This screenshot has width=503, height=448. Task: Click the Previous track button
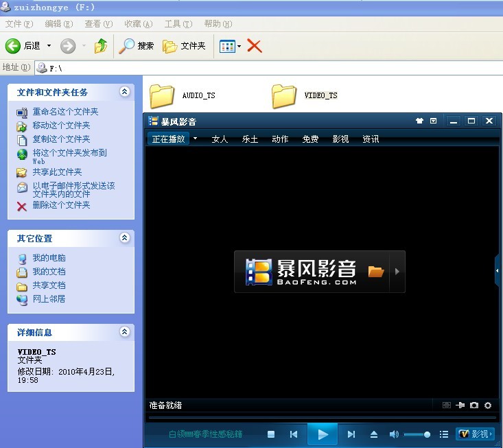tap(294, 434)
